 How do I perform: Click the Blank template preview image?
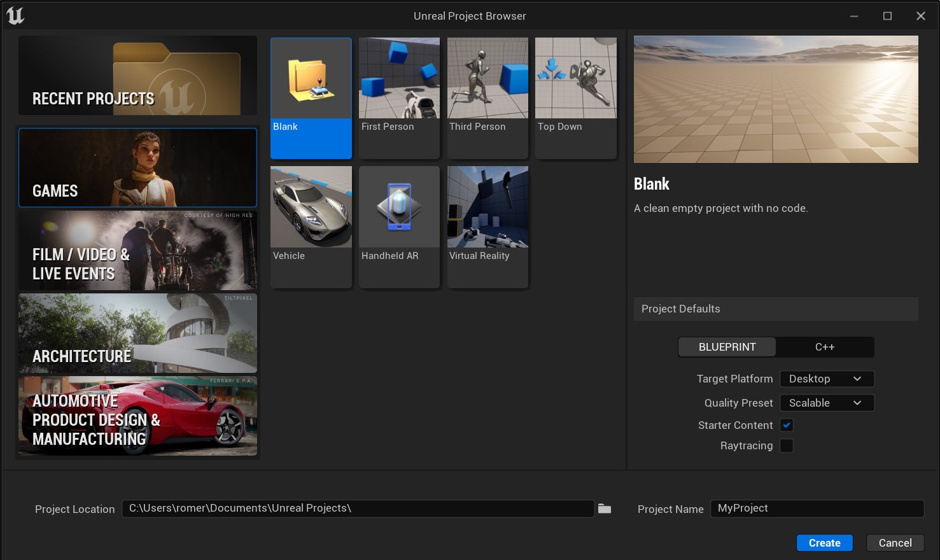pyautogui.click(x=776, y=99)
